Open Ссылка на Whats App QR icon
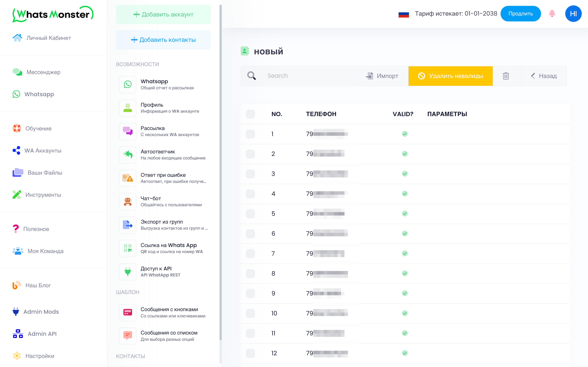 128,248
